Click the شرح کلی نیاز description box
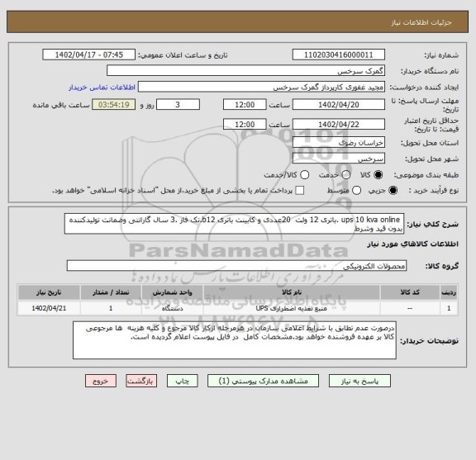This screenshot has height=460, width=476. tap(234, 224)
